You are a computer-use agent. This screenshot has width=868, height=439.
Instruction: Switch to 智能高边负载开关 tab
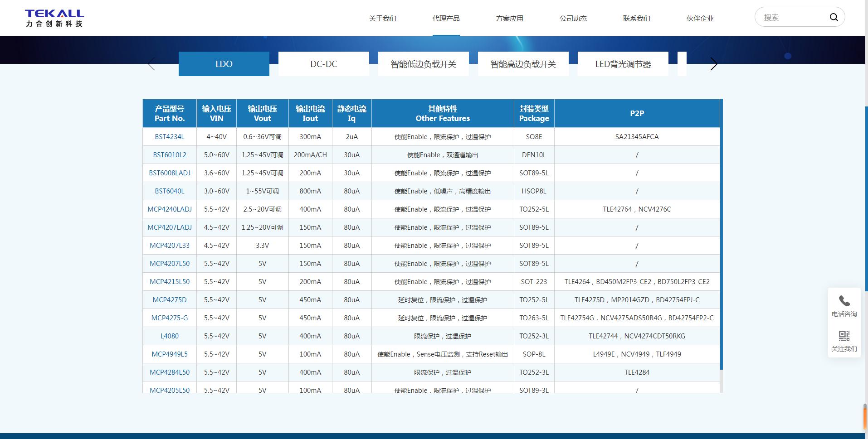tap(523, 64)
